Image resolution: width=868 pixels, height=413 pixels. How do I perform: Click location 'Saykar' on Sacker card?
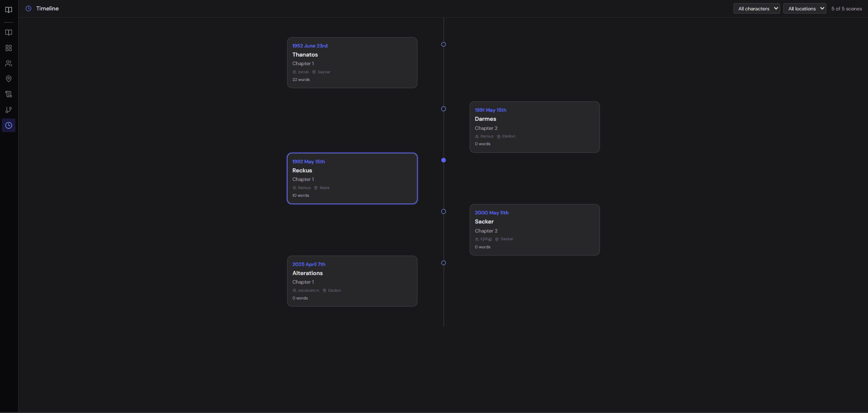point(507,239)
